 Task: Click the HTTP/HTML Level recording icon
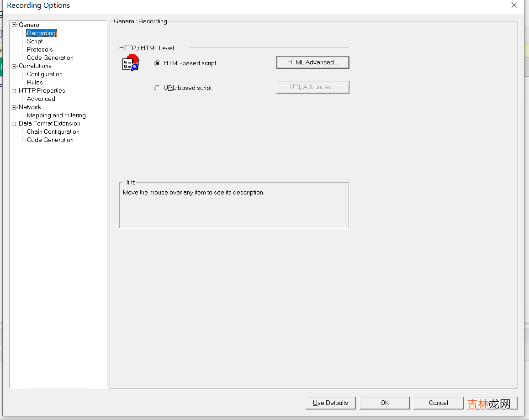click(x=130, y=63)
